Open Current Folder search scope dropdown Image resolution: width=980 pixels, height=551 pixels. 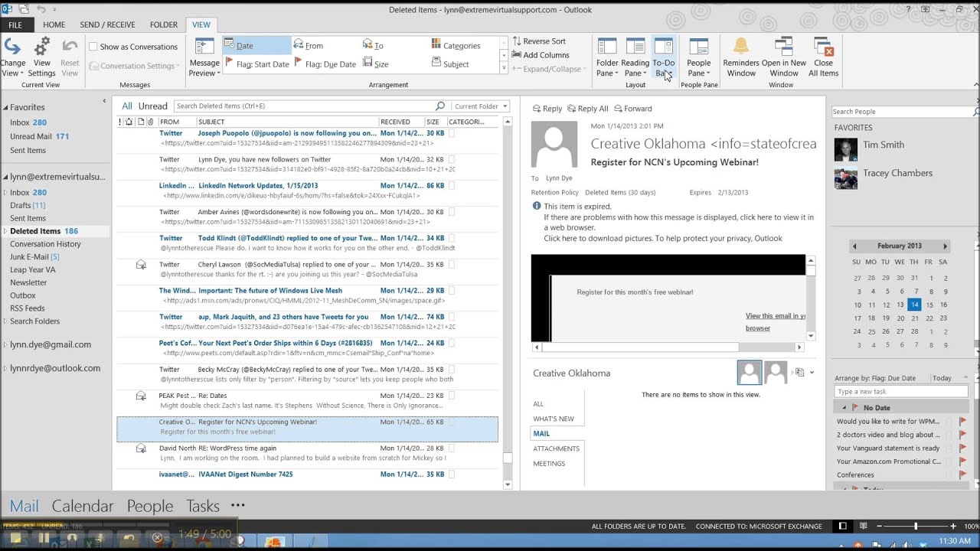480,106
